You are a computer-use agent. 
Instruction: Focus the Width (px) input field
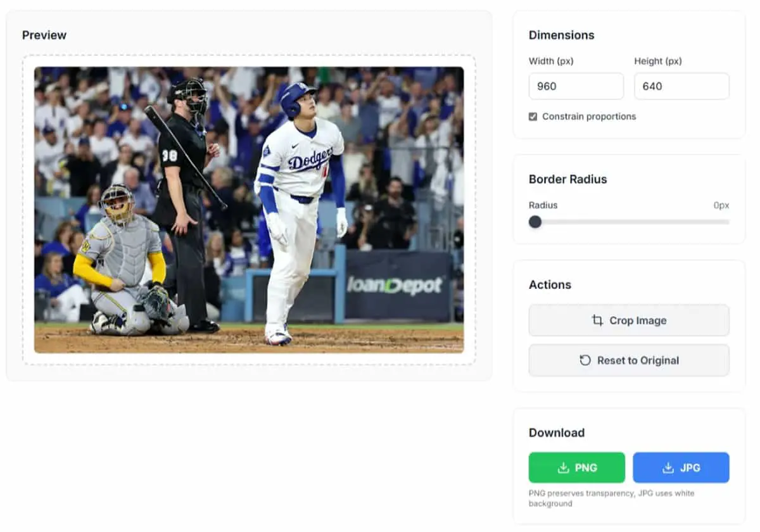point(576,86)
